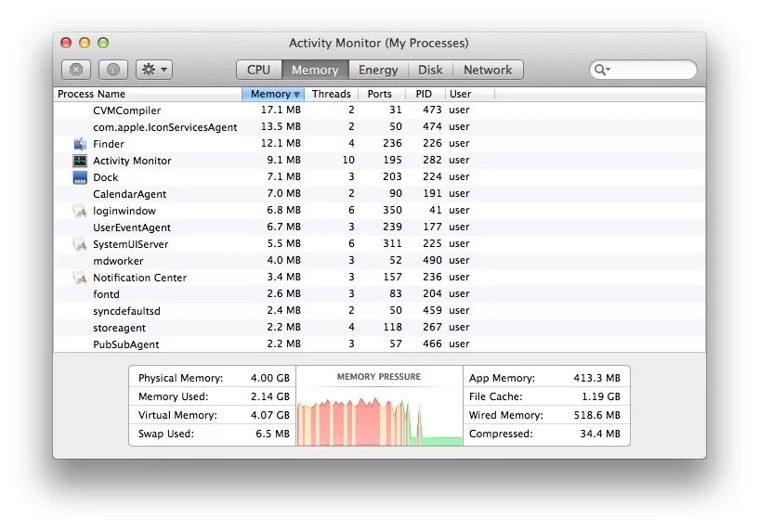Sort by PID column header
This screenshot has width=759, height=532.
(424, 94)
